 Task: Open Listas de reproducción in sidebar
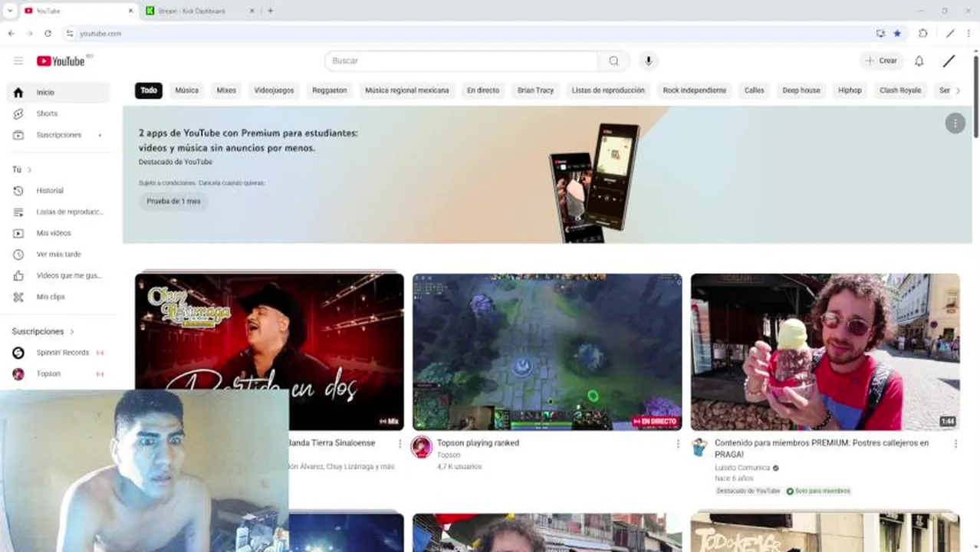58,212
